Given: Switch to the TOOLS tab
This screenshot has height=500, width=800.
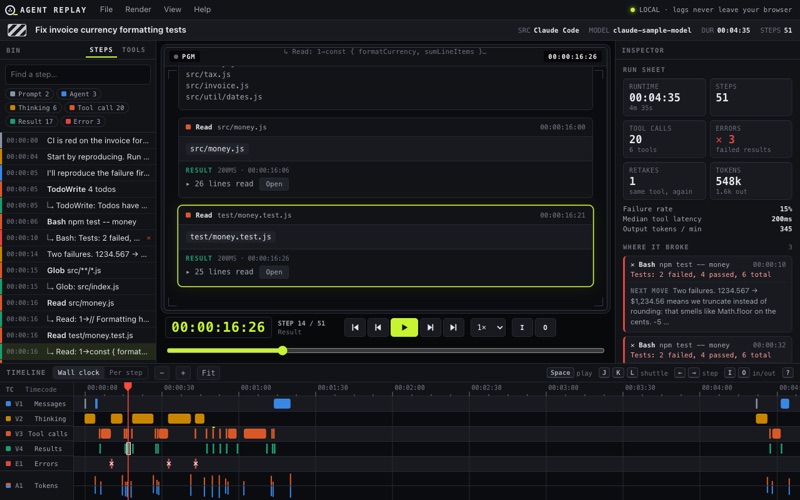Looking at the screenshot, I should 134,50.
